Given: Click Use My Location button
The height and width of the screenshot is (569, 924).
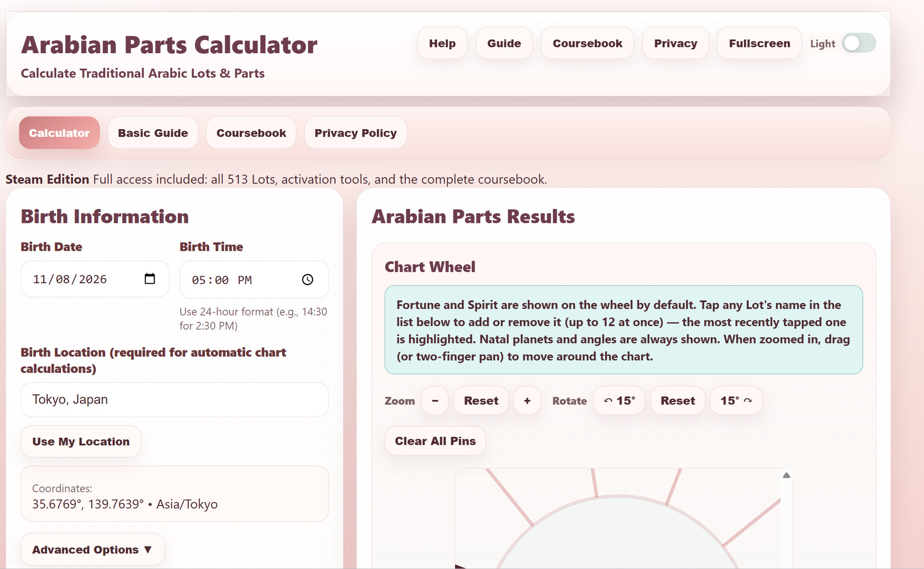Looking at the screenshot, I should coord(81,442).
